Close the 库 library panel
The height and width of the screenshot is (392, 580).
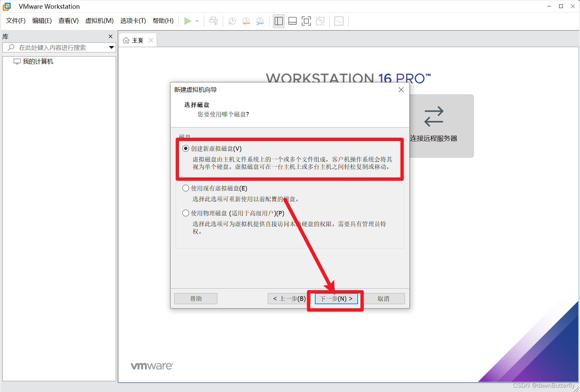[110, 36]
